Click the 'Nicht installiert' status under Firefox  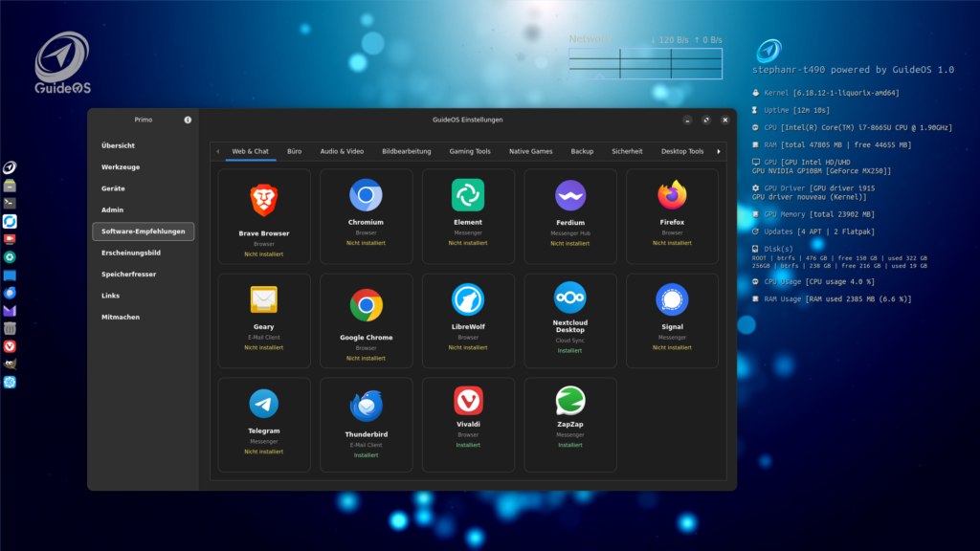[x=672, y=243]
